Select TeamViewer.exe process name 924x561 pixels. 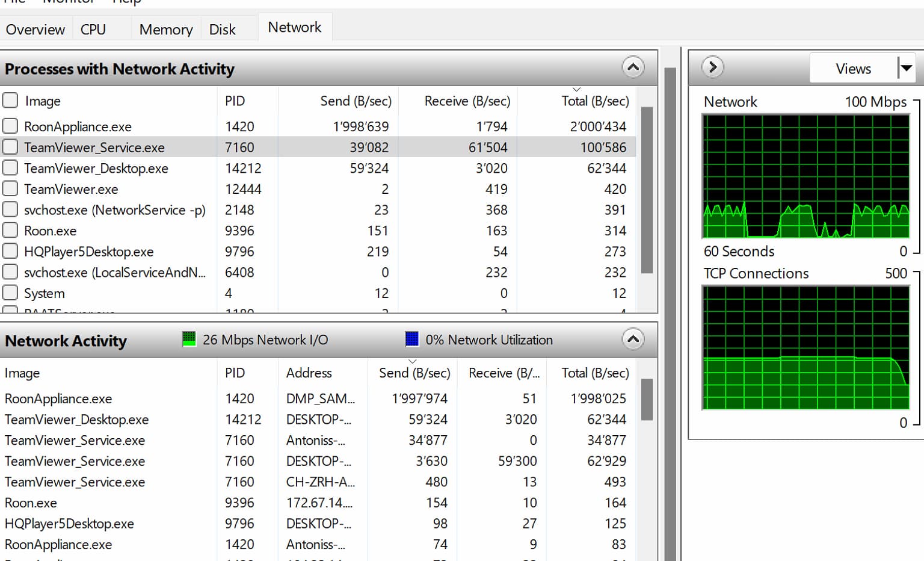(x=71, y=189)
